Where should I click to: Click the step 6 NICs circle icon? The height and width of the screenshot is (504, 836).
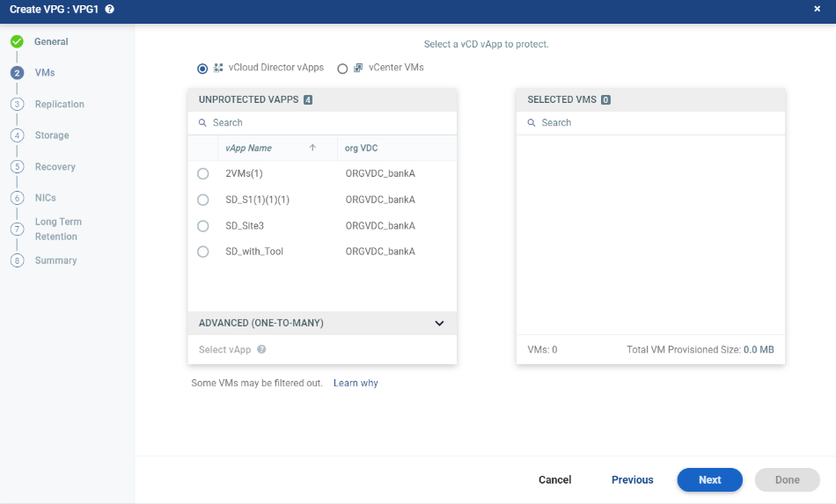17,198
